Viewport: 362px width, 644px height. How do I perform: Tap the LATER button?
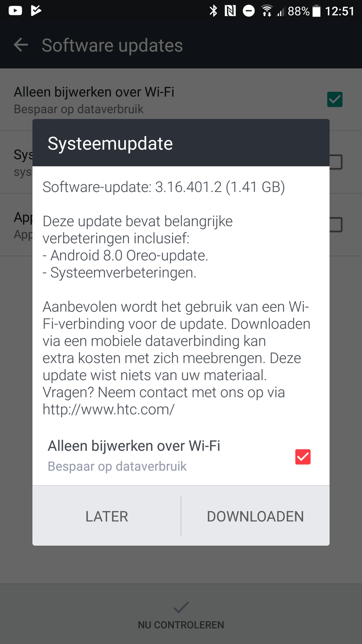(x=107, y=516)
